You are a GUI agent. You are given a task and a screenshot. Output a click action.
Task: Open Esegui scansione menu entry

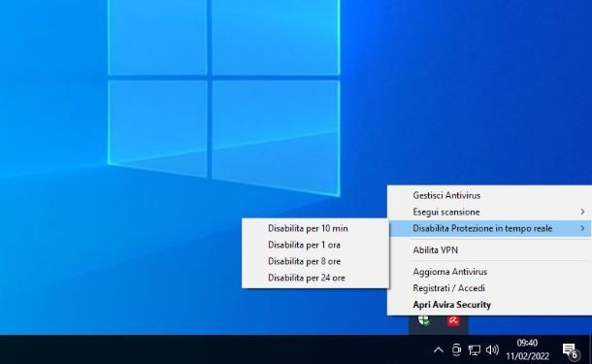click(x=489, y=212)
